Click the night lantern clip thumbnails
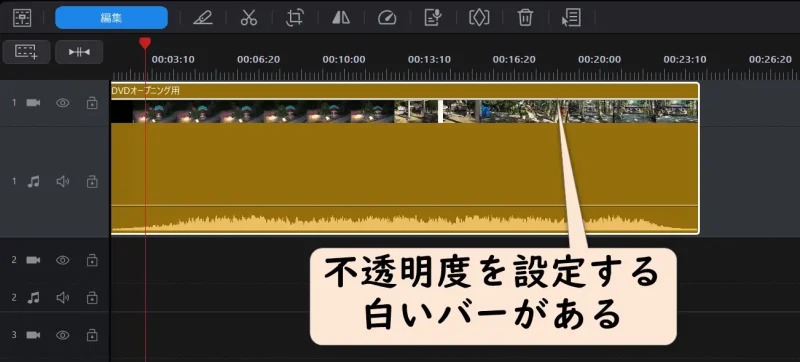 [263, 111]
